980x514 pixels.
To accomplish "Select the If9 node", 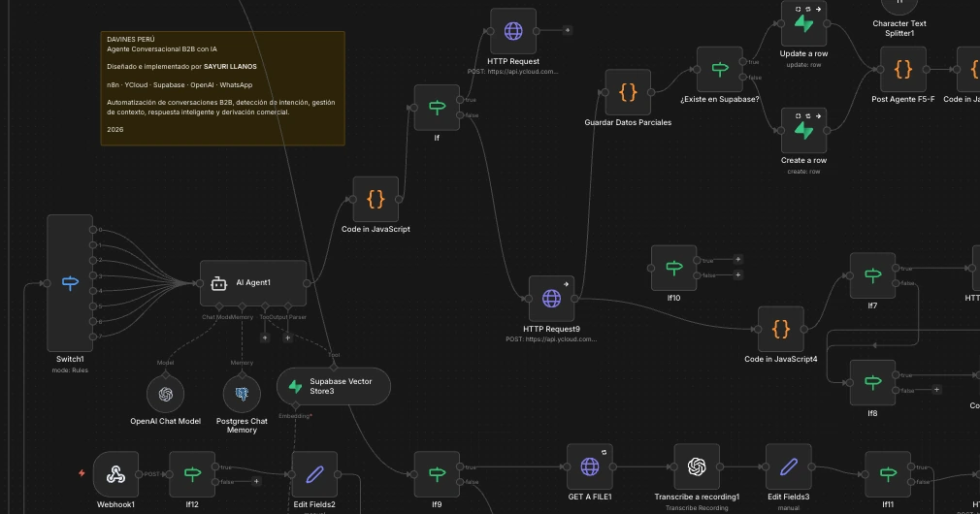I will tap(437, 474).
